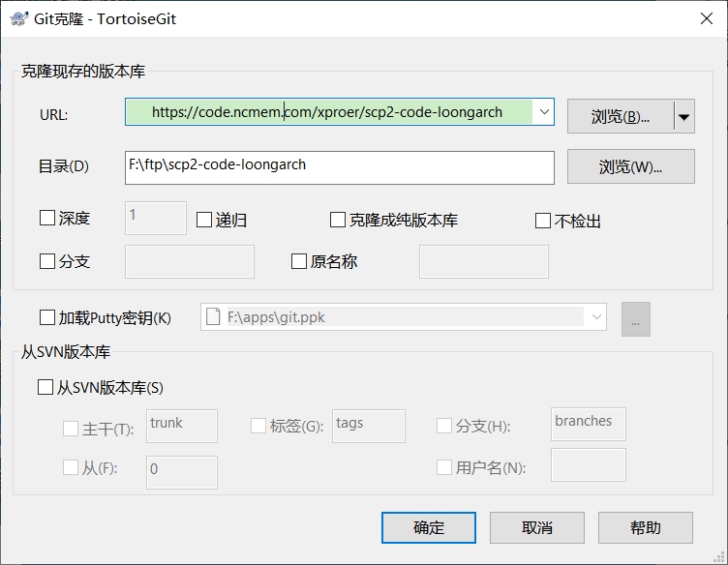Open help with the 帮助 button

click(645, 527)
